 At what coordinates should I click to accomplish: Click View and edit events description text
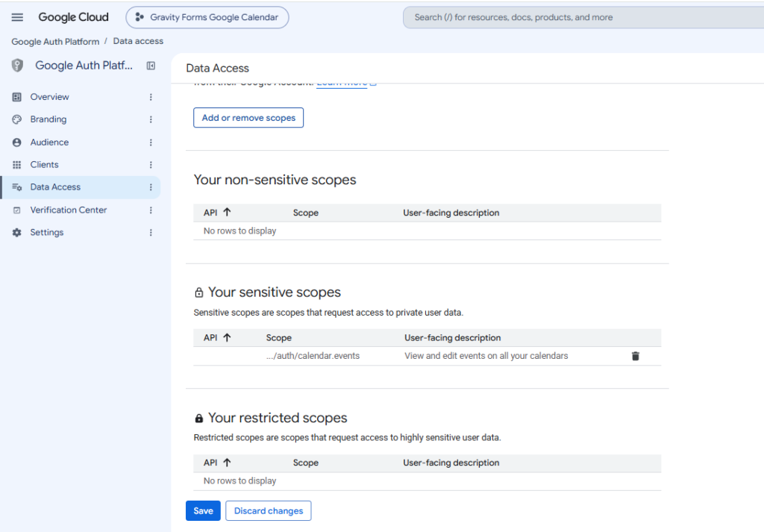tap(486, 356)
